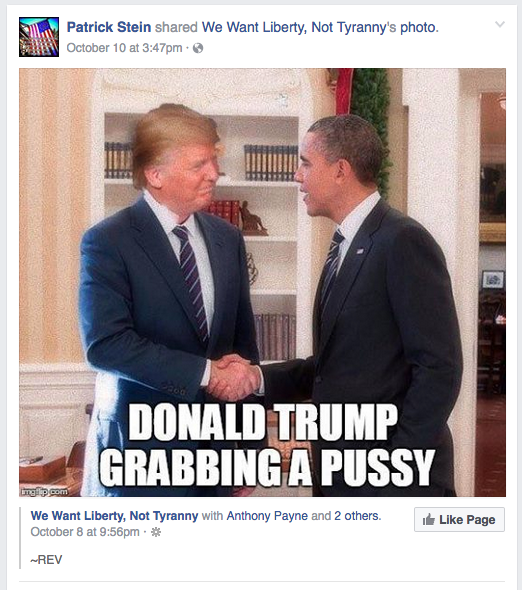Click the DONALD TRUMP caption on the meme
Screen dimensions: 522x590
tap(263, 422)
